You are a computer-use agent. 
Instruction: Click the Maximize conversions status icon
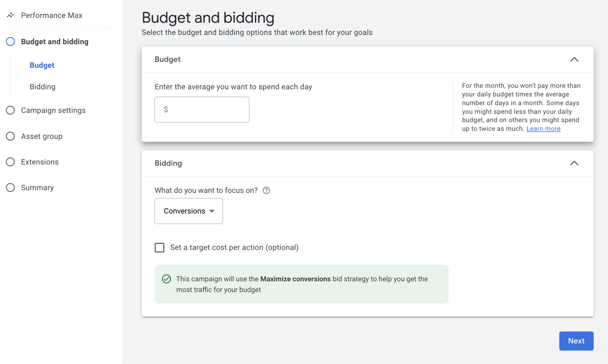166,279
